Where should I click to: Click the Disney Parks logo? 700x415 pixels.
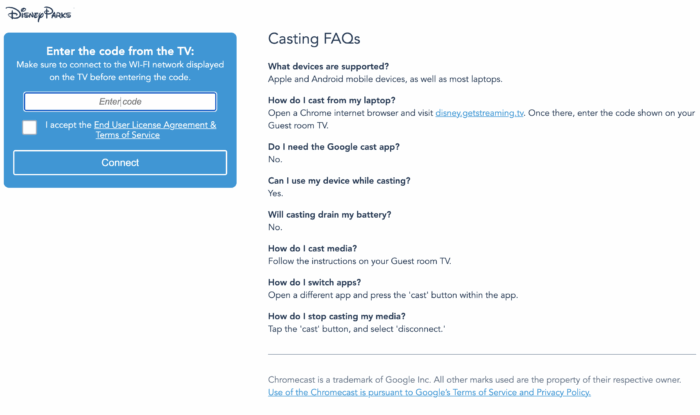(x=38, y=14)
